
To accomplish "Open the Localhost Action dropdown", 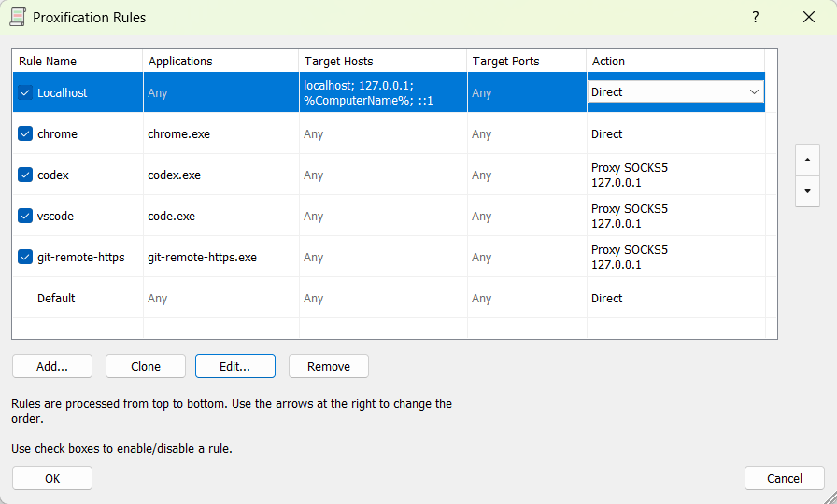I will (675, 91).
